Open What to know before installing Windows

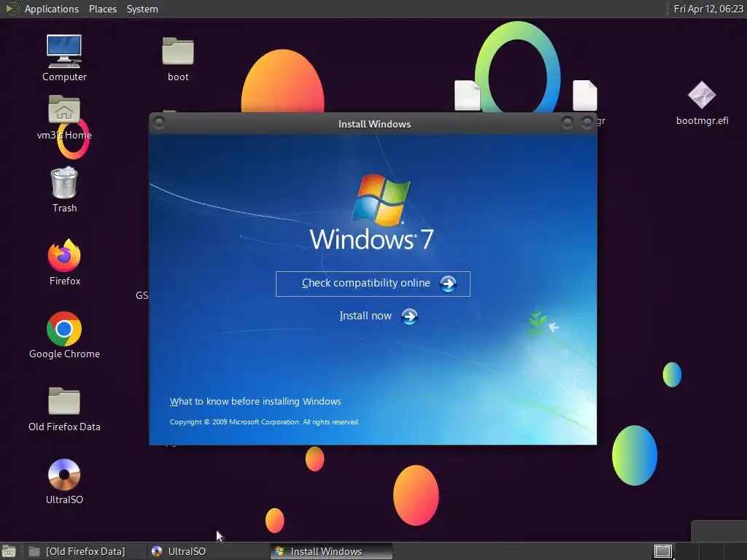click(255, 402)
